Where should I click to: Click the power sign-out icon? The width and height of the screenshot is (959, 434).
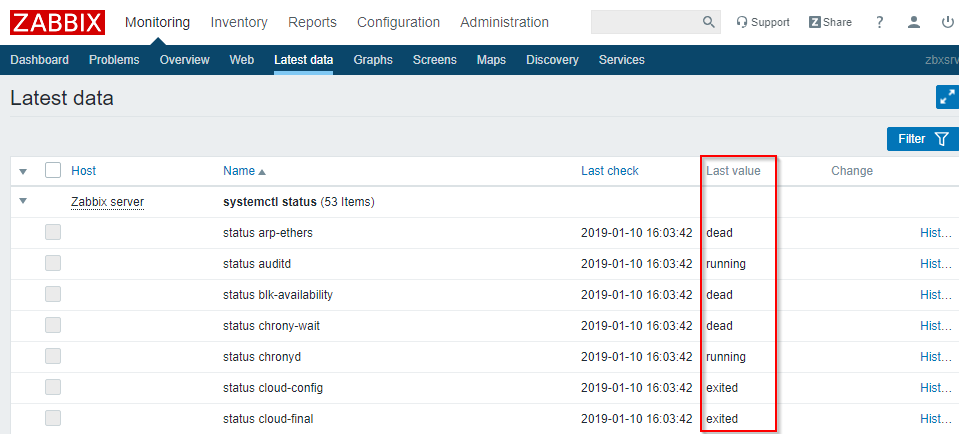coord(948,22)
